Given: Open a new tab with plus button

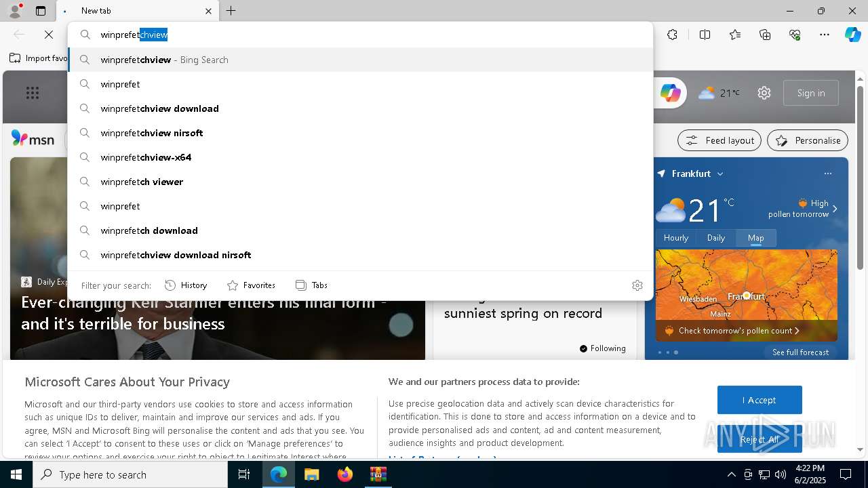Looking at the screenshot, I should pyautogui.click(x=231, y=11).
